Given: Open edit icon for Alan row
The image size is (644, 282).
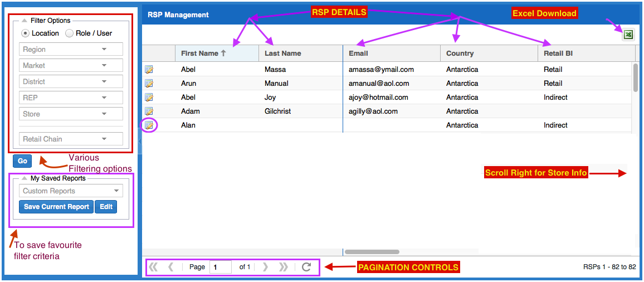Looking at the screenshot, I should click(x=149, y=125).
